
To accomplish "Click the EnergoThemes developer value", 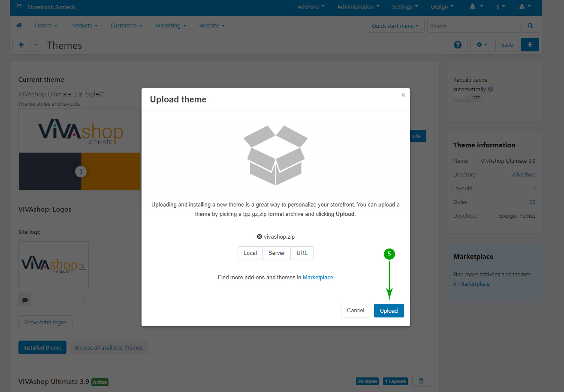I will 517,216.
